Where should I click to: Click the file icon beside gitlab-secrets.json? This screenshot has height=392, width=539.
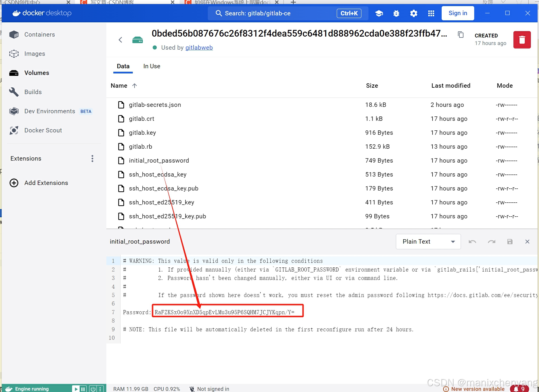coord(121,105)
